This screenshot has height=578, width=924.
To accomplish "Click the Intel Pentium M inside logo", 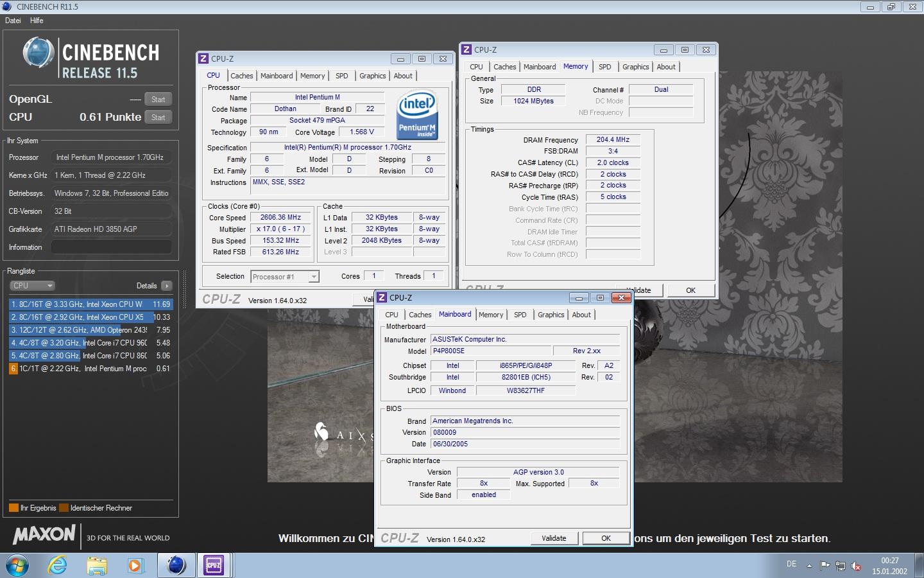I will 418,115.
